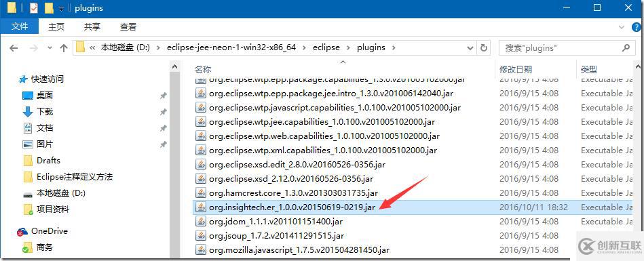
Task: Click the jar icon of org.insightech.er_1.0.0
Action: click(x=200, y=207)
